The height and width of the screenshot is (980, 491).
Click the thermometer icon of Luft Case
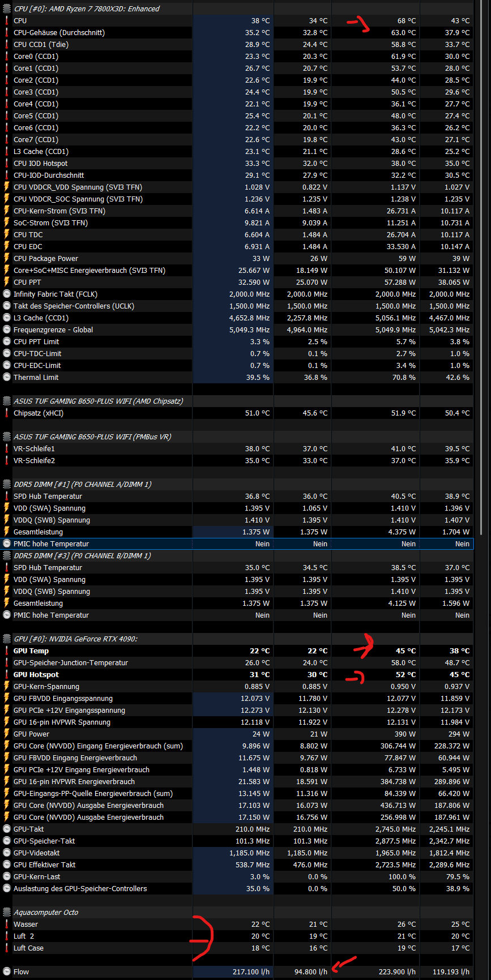[x=7, y=948]
